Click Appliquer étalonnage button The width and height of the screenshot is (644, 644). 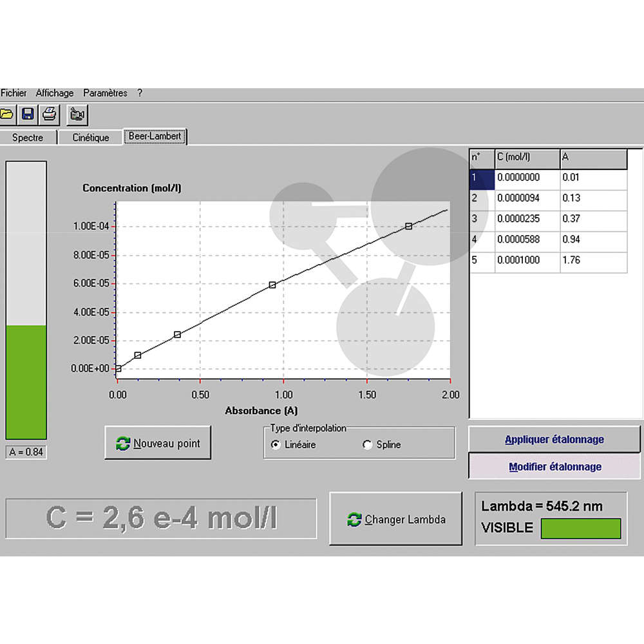pyautogui.click(x=554, y=439)
